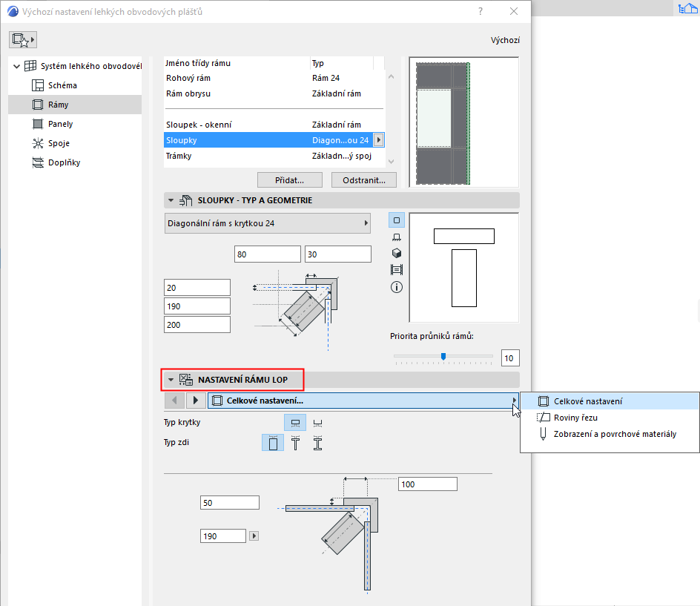The height and width of the screenshot is (606, 700).
Task: Select the front view preview mode icon
Action: (x=396, y=220)
